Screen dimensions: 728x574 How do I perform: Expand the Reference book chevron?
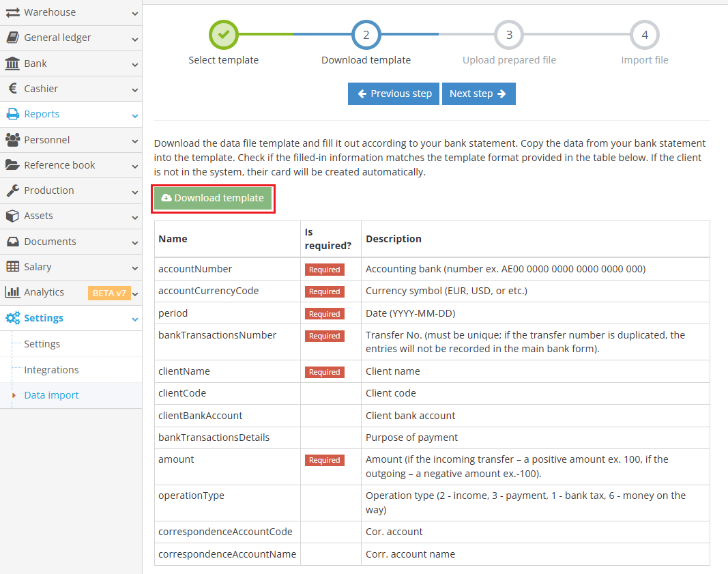135,166
